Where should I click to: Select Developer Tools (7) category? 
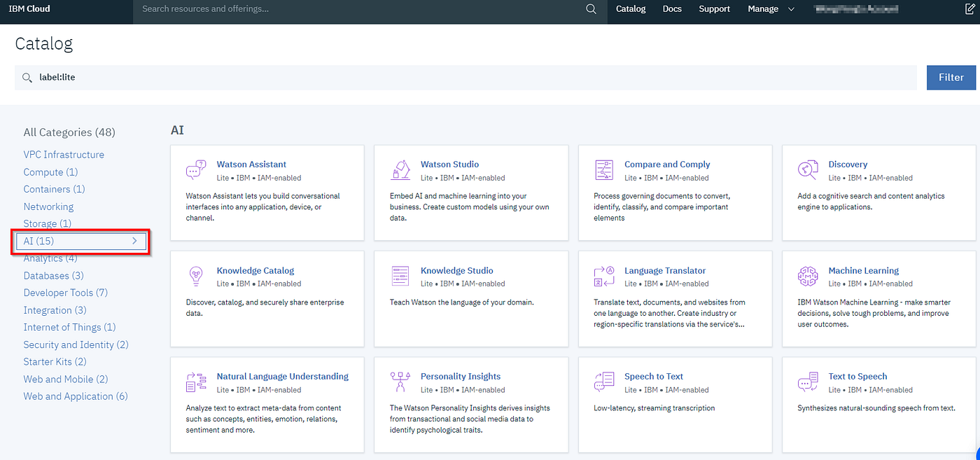(x=66, y=293)
